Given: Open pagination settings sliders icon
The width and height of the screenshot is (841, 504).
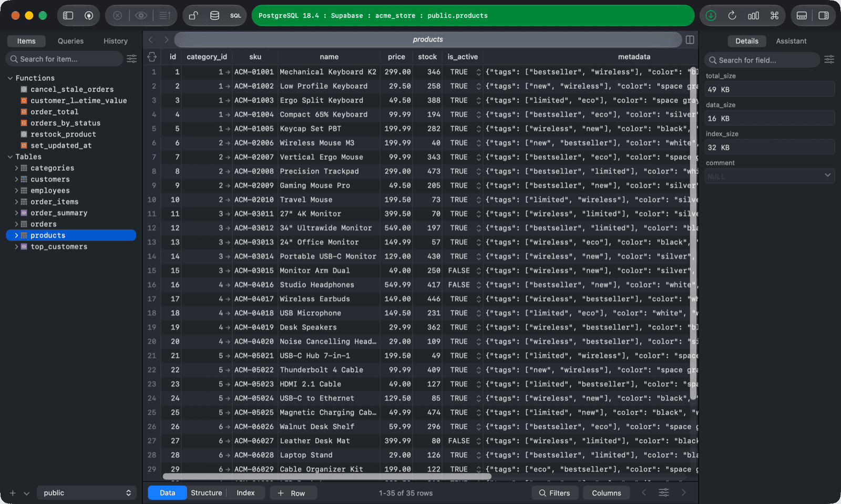Looking at the screenshot, I should [664, 492].
